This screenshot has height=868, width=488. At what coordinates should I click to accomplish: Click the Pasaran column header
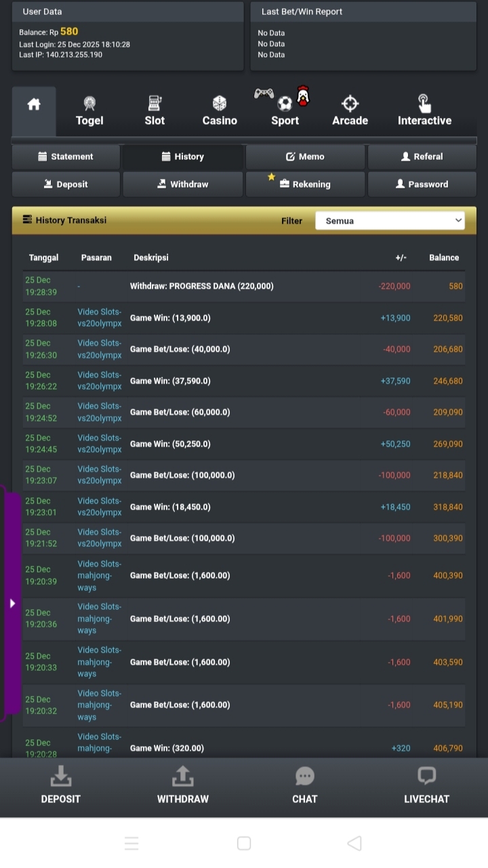tap(96, 257)
